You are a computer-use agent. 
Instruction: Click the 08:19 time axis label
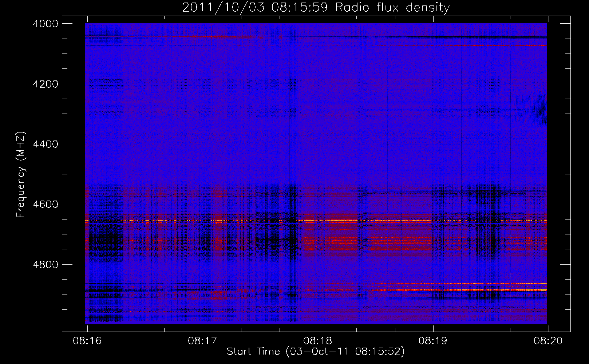[433, 341]
